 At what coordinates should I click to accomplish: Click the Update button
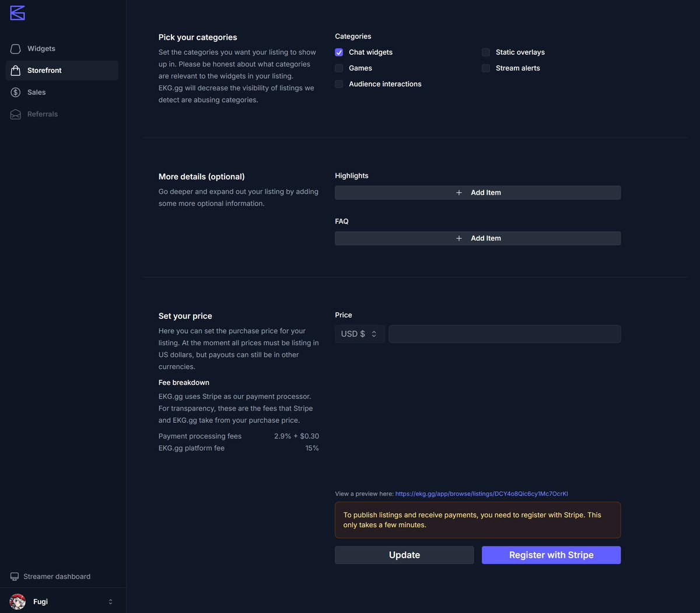404,555
